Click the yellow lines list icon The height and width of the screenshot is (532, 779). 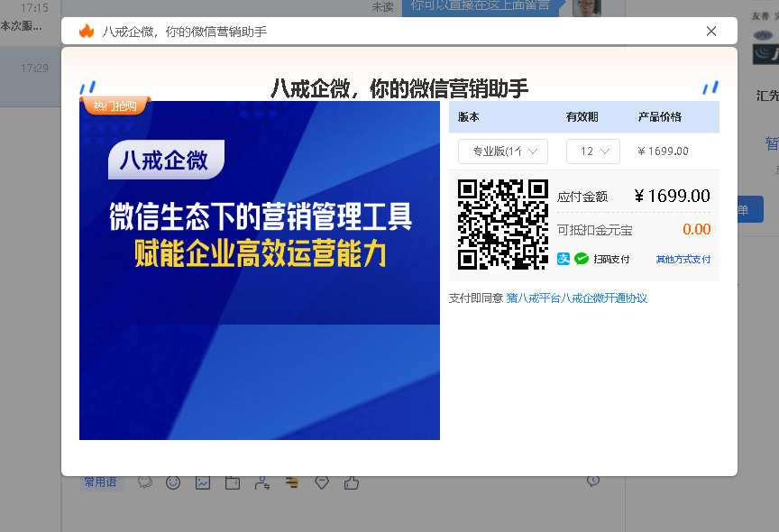tap(292, 482)
